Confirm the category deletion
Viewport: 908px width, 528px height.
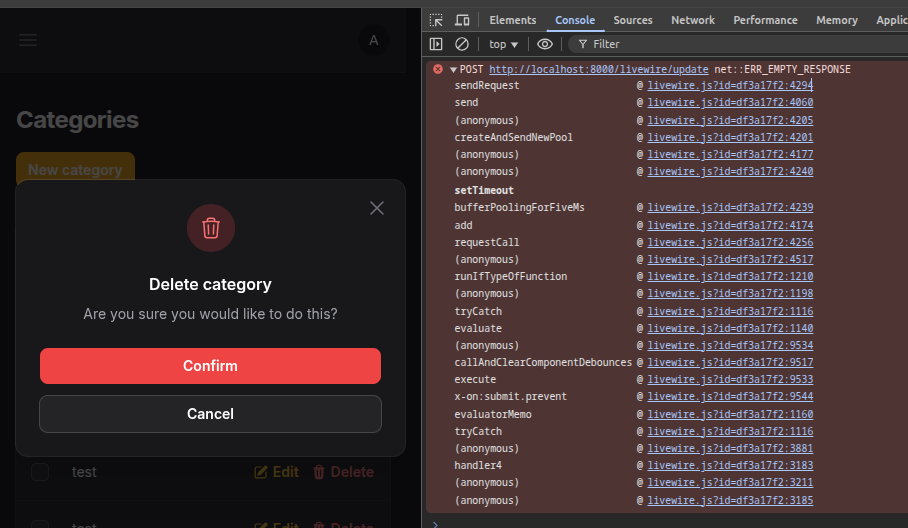pyautogui.click(x=210, y=366)
